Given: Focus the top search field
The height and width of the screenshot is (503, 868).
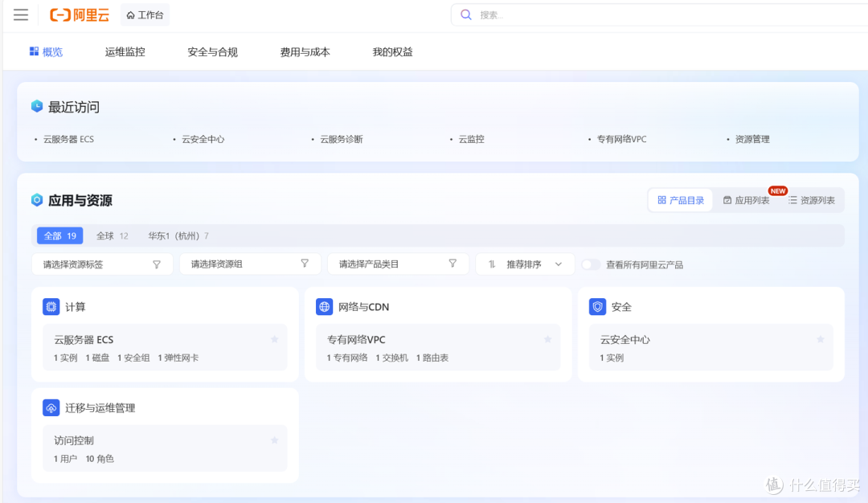Looking at the screenshot, I should [x=659, y=15].
